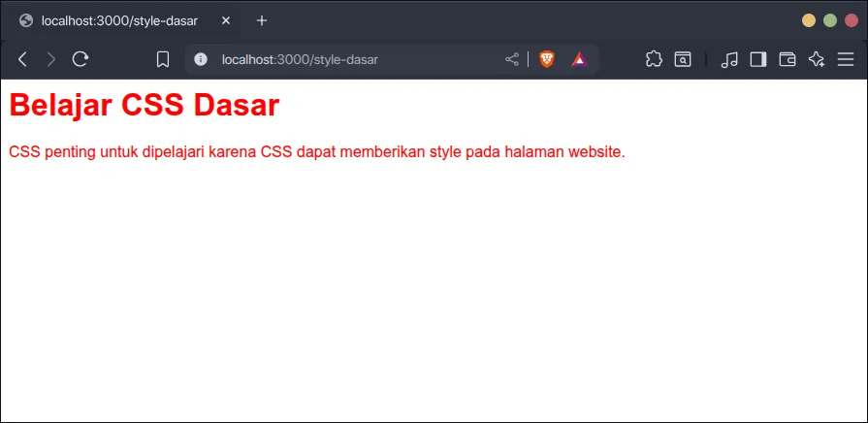Share this page link
868x423 pixels.
tap(512, 59)
